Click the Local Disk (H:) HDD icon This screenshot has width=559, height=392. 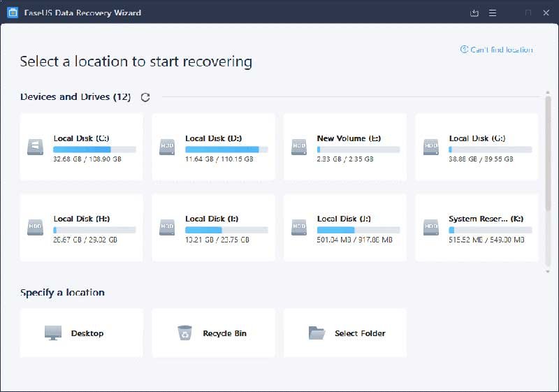point(36,227)
